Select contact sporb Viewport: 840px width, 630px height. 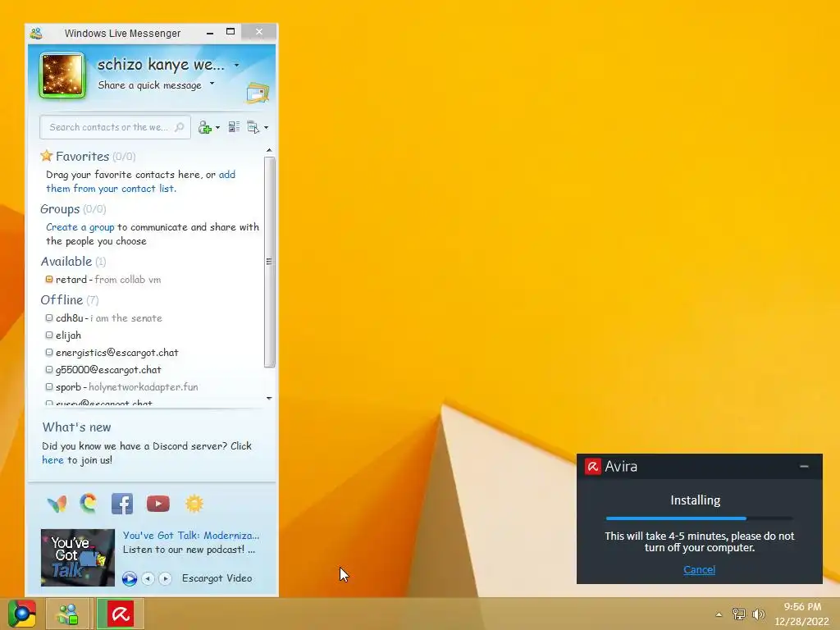(x=127, y=387)
